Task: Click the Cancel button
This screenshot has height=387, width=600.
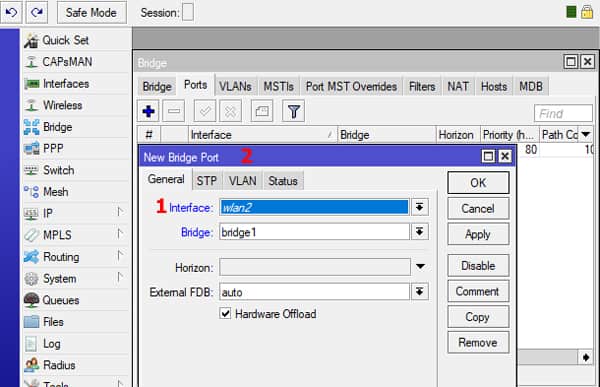Action: pyautogui.click(x=478, y=208)
